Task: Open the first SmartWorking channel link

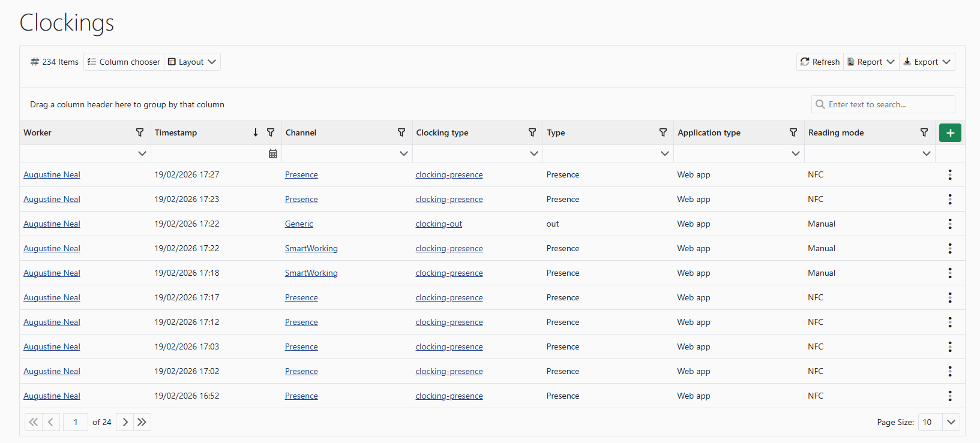Action: coord(311,248)
